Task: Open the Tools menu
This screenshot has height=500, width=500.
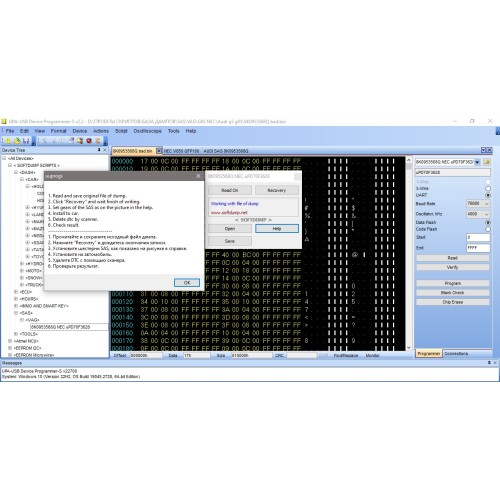Action: pos(173,131)
